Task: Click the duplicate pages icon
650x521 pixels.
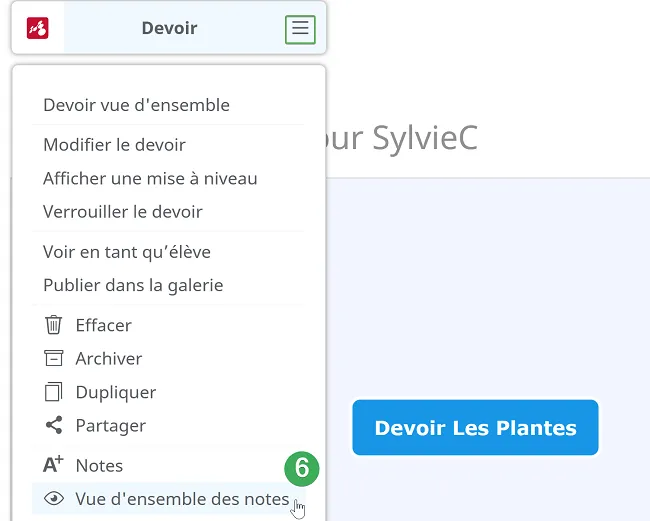Action: pos(53,392)
